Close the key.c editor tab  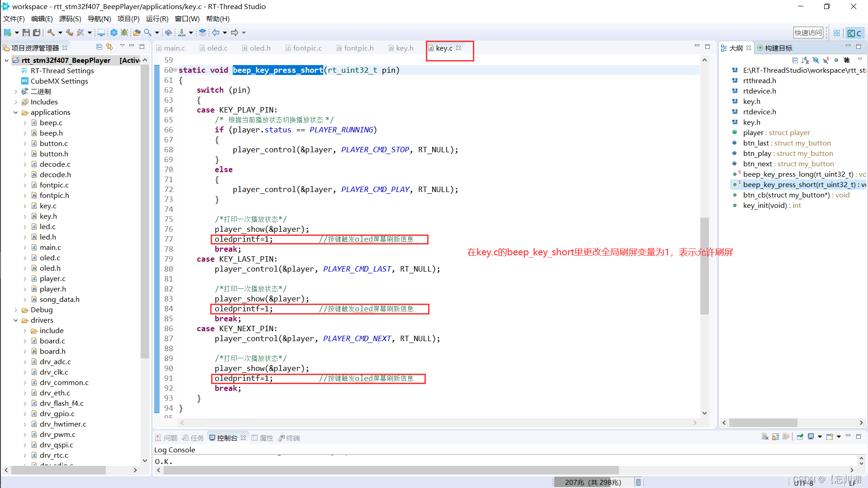coord(458,48)
